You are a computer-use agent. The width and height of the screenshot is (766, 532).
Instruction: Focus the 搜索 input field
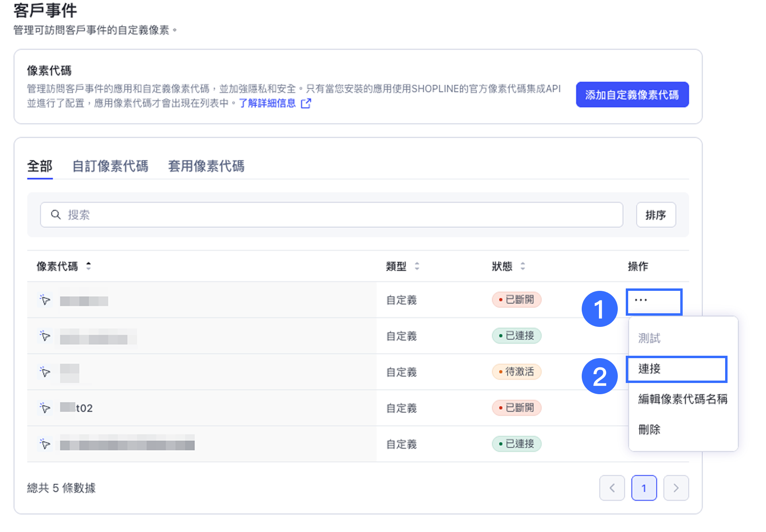coord(341,215)
